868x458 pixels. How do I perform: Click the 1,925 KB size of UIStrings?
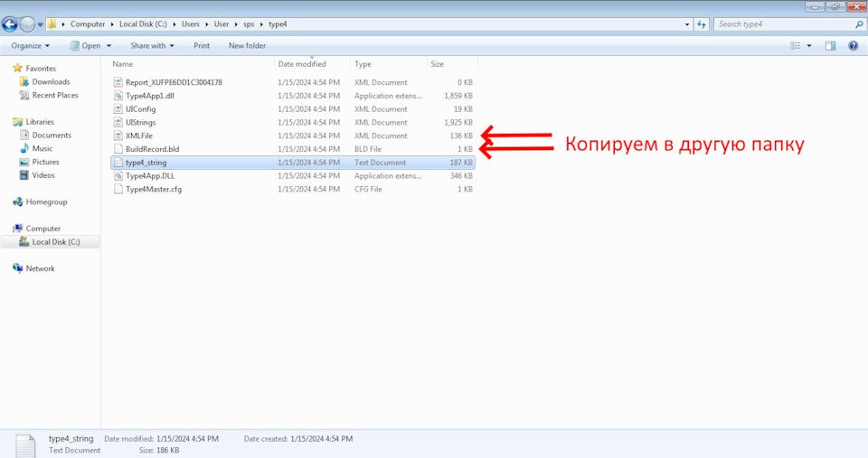(458, 122)
